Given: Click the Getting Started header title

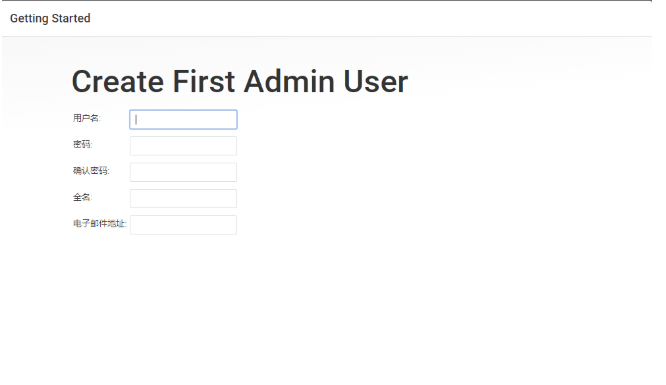Looking at the screenshot, I should [x=50, y=19].
